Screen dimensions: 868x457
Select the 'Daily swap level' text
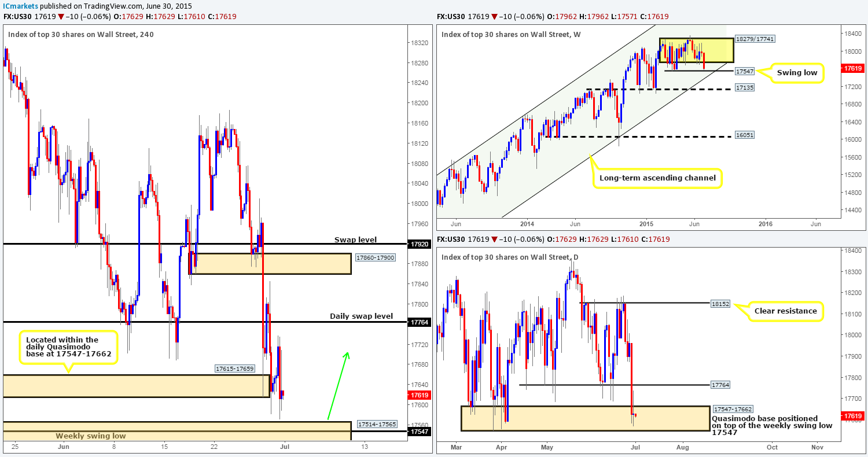[x=361, y=316]
